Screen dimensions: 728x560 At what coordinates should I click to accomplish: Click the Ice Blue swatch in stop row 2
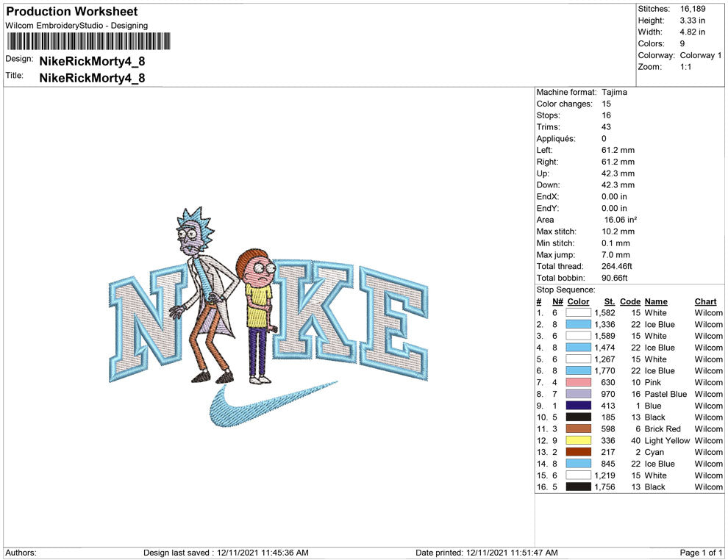(578, 324)
